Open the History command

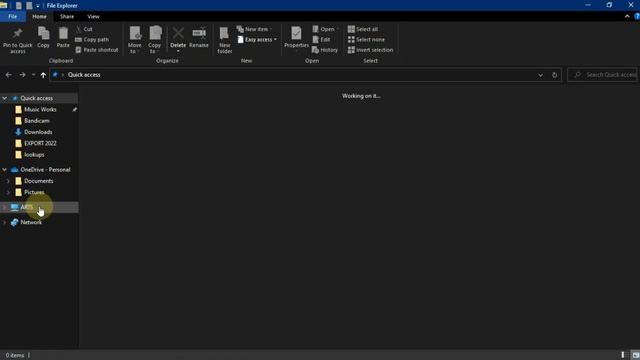(x=325, y=50)
